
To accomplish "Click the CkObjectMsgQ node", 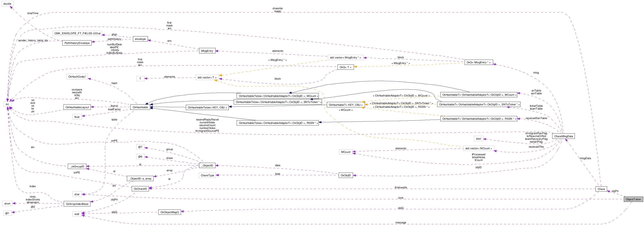I will (x=169, y=212).
